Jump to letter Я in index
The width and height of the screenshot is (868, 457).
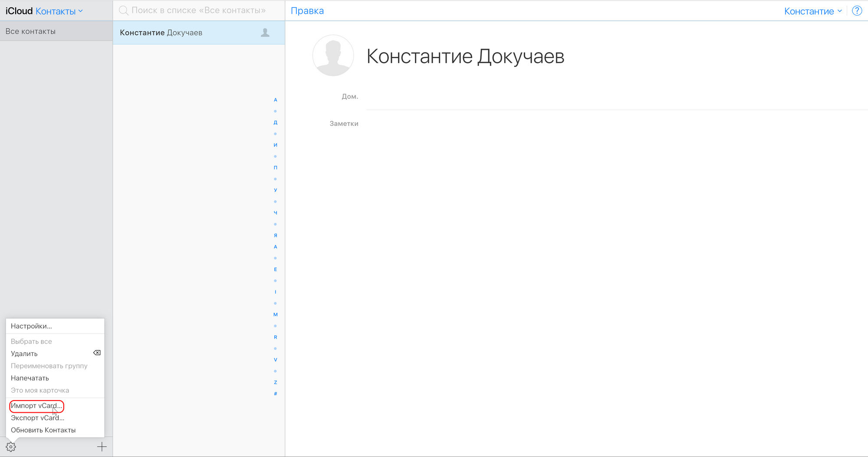click(275, 235)
